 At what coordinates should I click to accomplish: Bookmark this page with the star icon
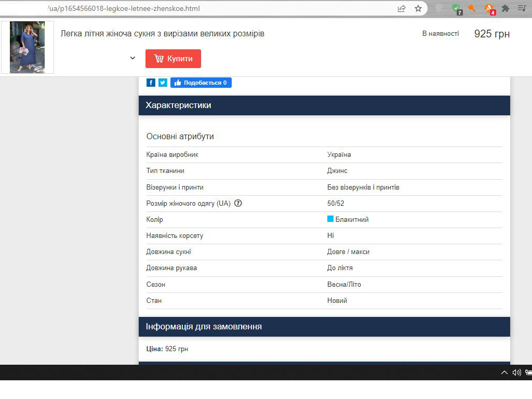[418, 8]
